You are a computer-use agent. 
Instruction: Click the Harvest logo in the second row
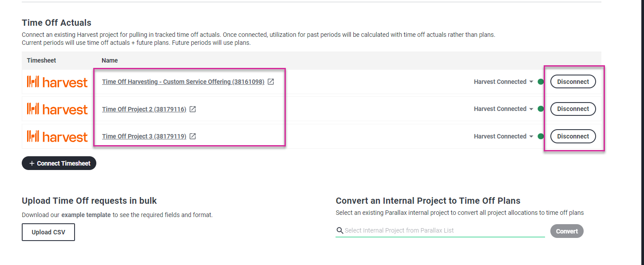click(x=57, y=109)
